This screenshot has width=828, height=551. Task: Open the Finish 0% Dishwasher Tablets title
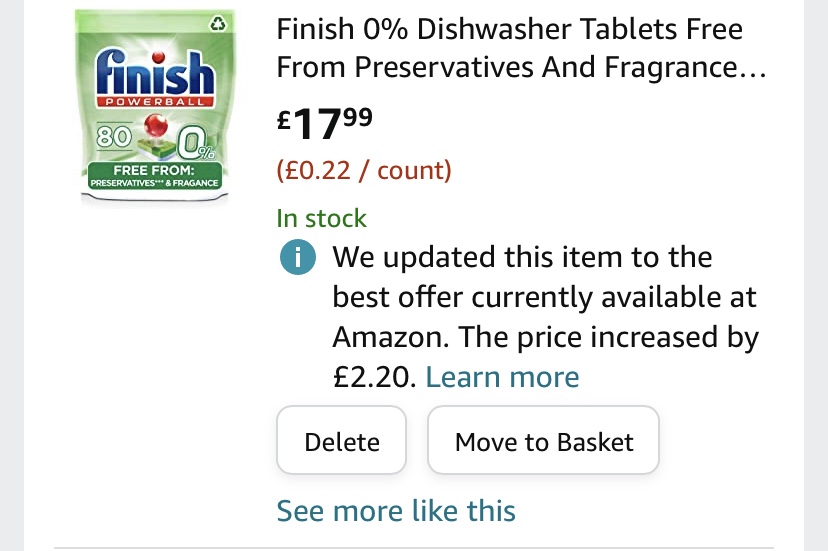(x=521, y=48)
